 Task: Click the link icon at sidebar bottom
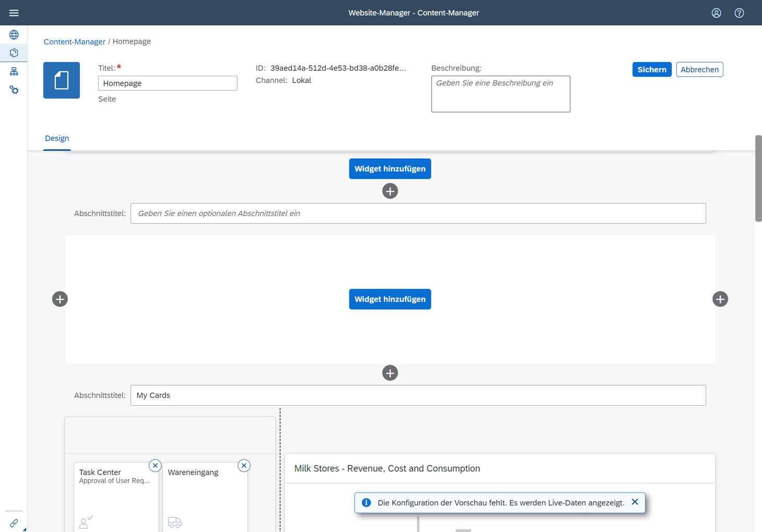pyautogui.click(x=14, y=523)
